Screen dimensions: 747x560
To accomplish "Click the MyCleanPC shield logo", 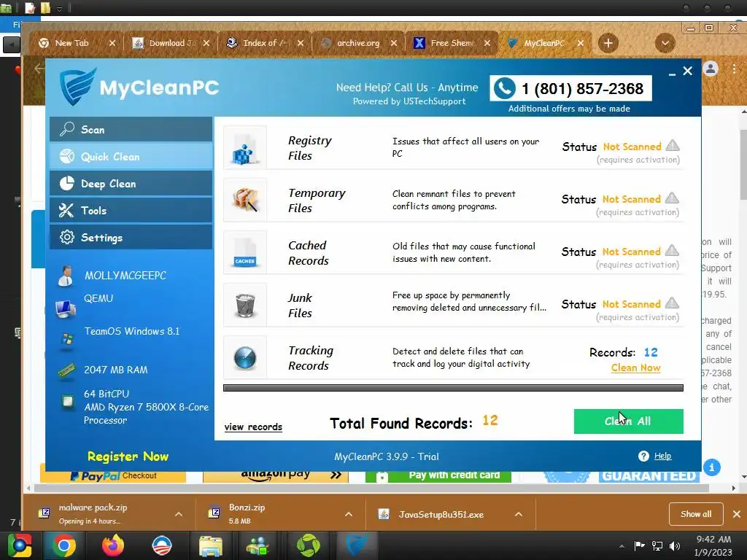I will (77, 87).
